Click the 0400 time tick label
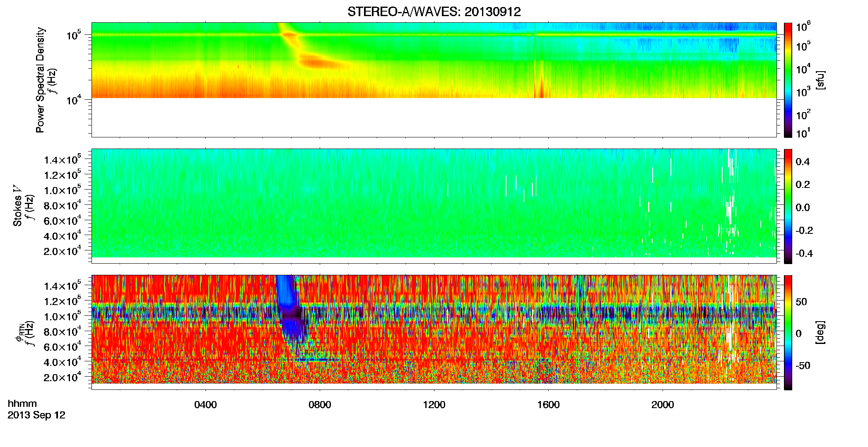Image resolution: width=868 pixels, height=447 pixels. click(205, 405)
